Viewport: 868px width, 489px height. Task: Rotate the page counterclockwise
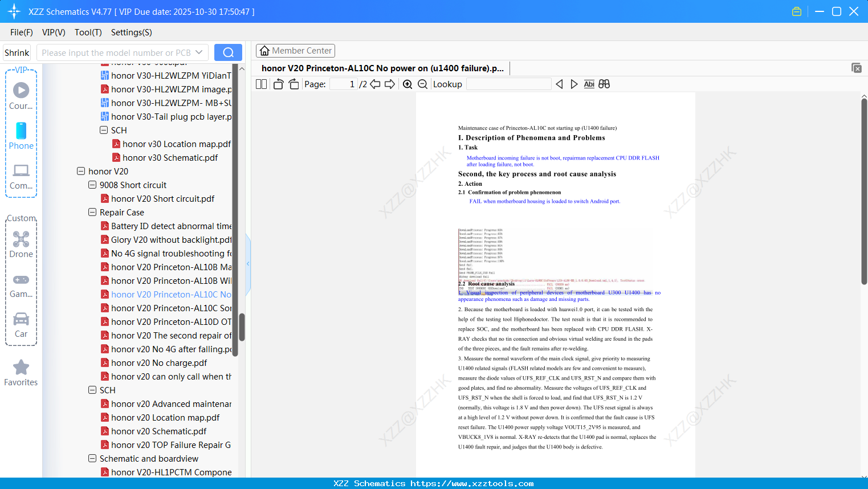coord(278,84)
